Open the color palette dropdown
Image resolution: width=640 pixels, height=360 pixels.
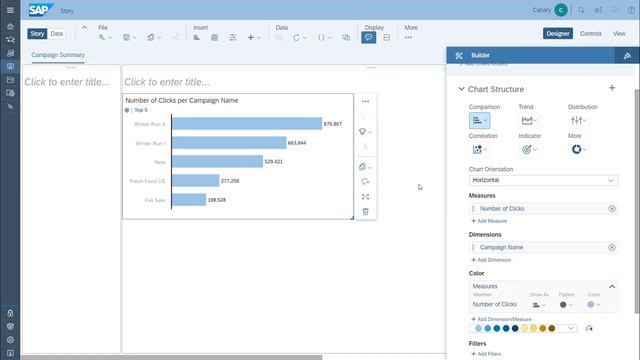point(523,328)
